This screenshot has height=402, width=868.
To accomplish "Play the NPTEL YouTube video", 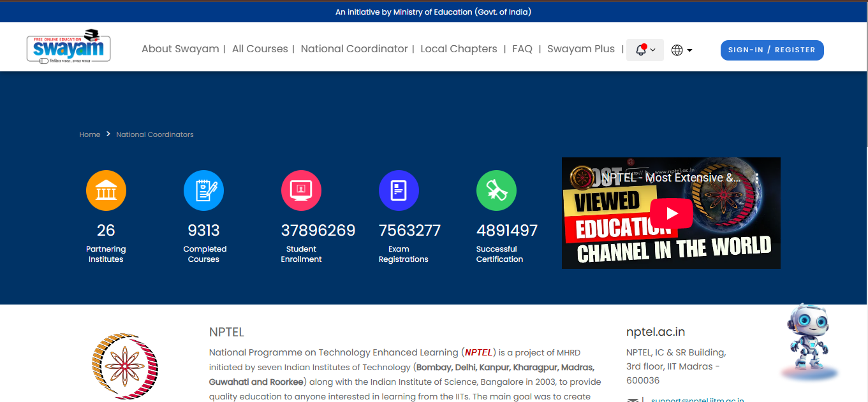I will coord(671,213).
